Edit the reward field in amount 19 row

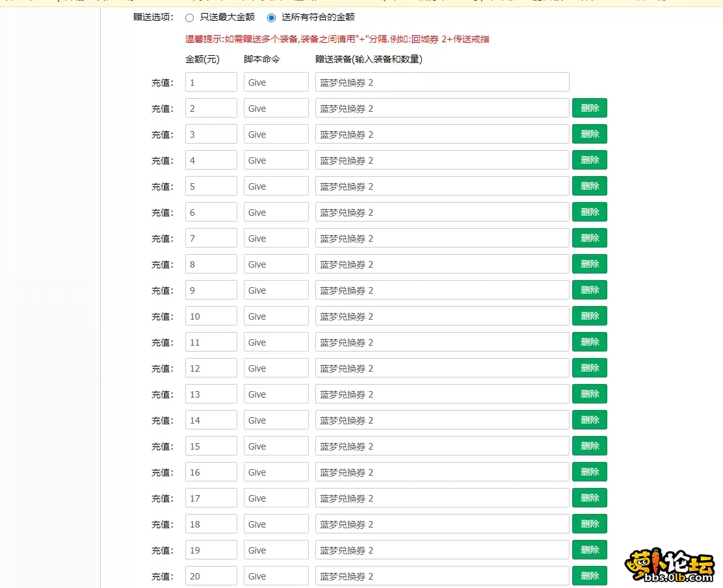point(442,550)
